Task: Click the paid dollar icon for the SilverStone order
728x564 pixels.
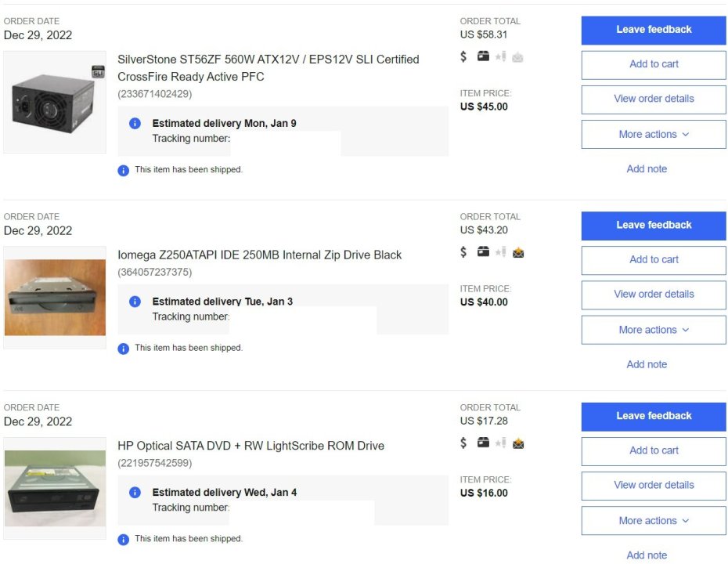Action: [463, 56]
